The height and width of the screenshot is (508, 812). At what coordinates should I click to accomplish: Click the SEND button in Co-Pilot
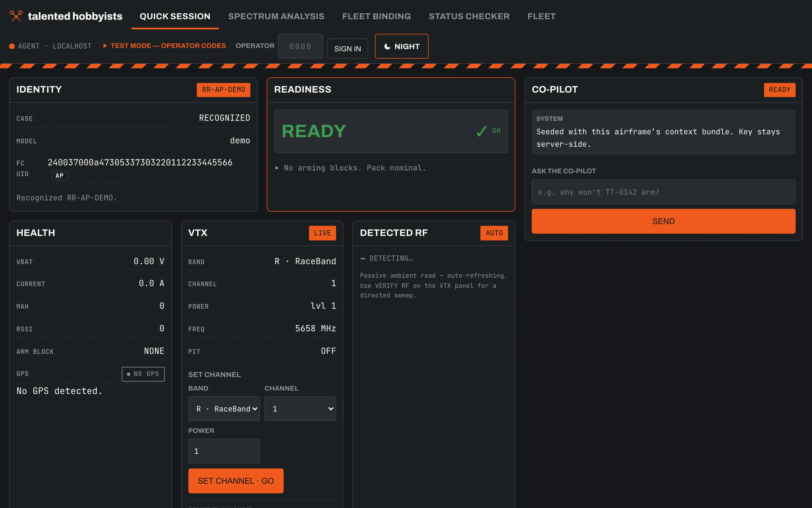(663, 221)
